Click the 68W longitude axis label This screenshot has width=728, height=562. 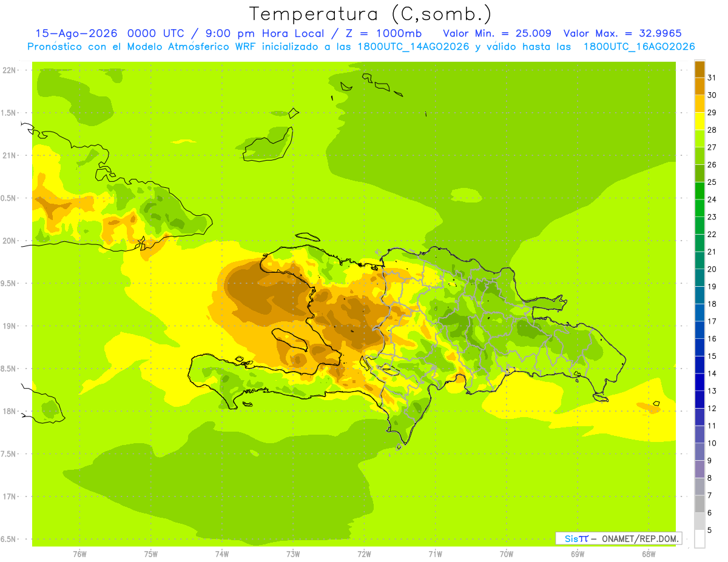click(x=649, y=554)
